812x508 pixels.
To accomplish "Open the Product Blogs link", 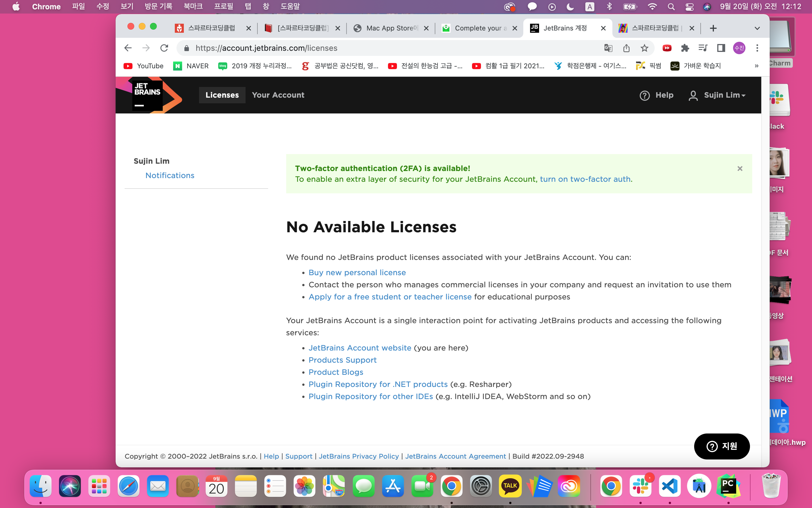I will point(336,372).
